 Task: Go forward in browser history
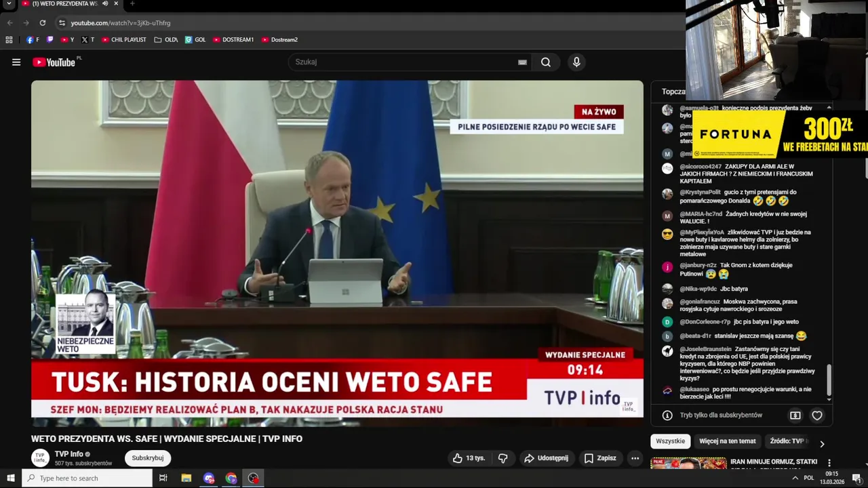tap(26, 22)
